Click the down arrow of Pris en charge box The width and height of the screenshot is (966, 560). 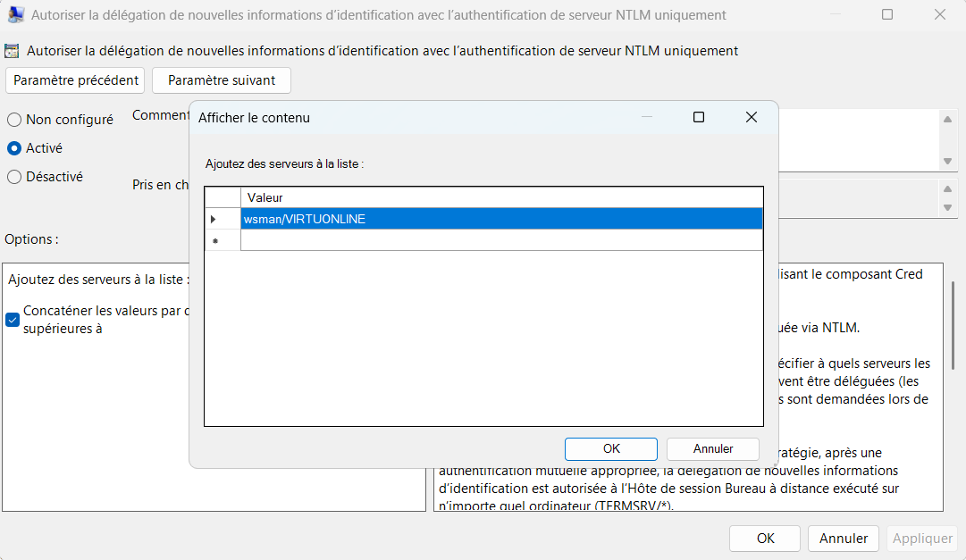tap(948, 207)
